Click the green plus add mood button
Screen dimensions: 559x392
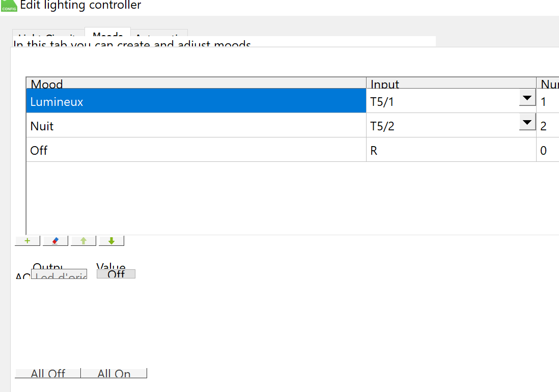[27, 241]
